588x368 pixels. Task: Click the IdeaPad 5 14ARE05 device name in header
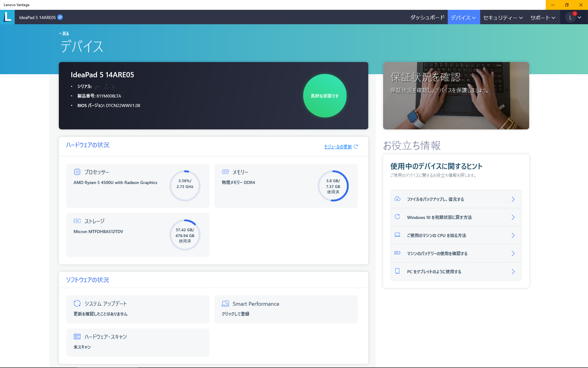pyautogui.click(x=37, y=17)
